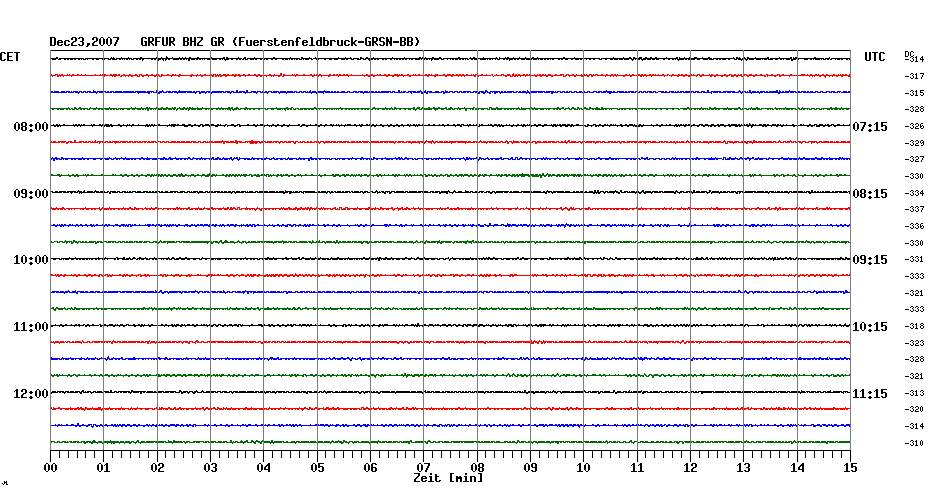This screenshot has width=930, height=494.
Task: Pick minute 01 on the time axis
Action: click(x=104, y=468)
